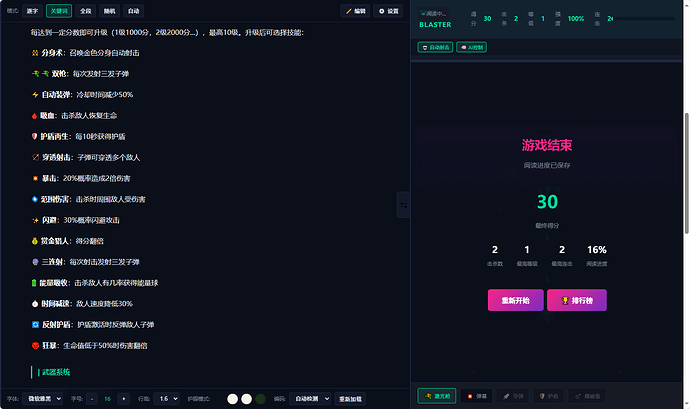The height and width of the screenshot is (409, 690).
Task: Click the trophy icon on 排行榜
Action: click(x=565, y=300)
